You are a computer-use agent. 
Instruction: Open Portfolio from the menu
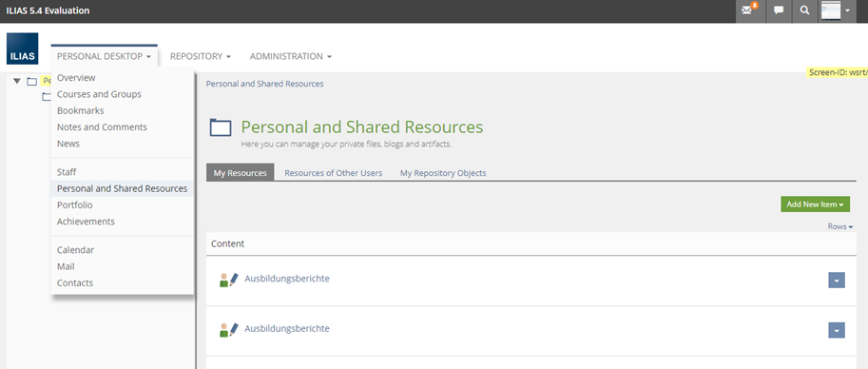tap(75, 205)
